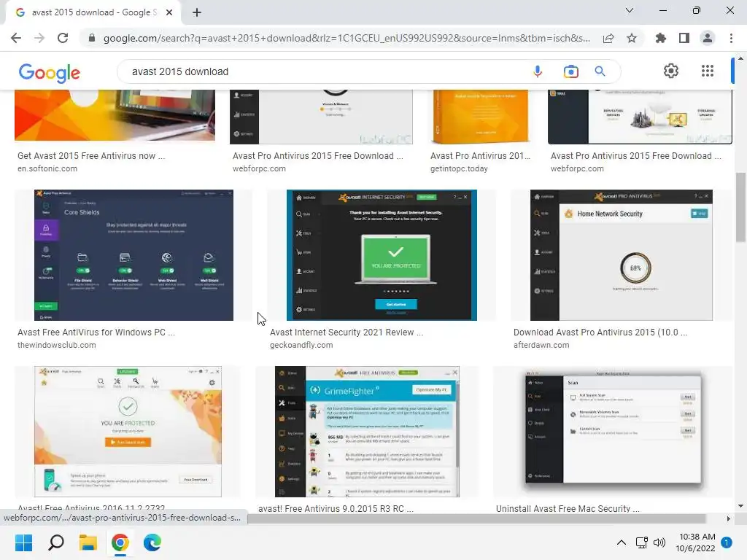Show hidden system tray icons

(622, 542)
